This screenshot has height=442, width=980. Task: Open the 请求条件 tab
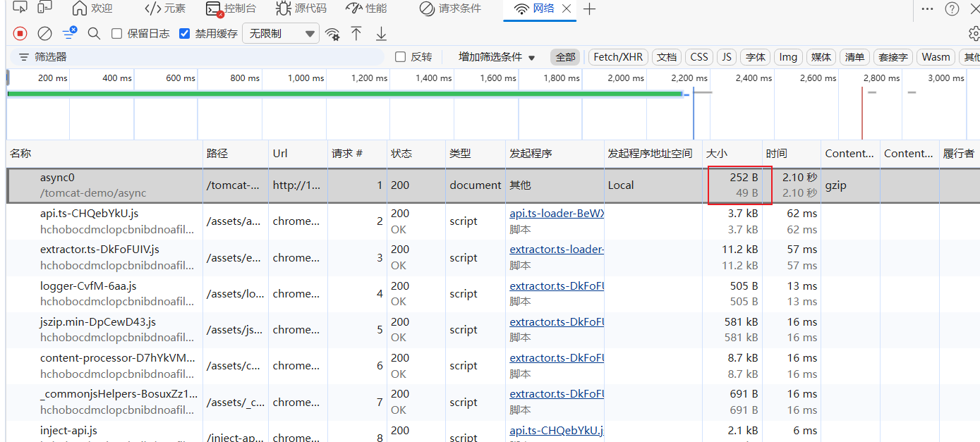(450, 8)
